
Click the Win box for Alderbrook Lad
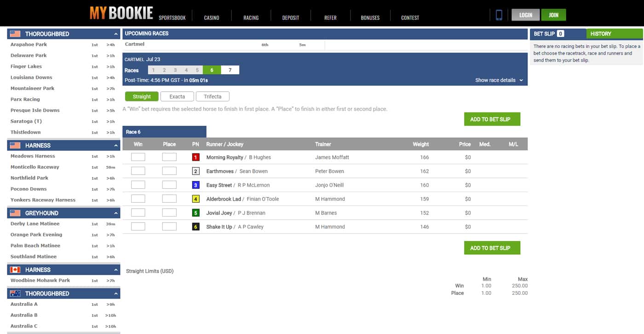coord(138,199)
